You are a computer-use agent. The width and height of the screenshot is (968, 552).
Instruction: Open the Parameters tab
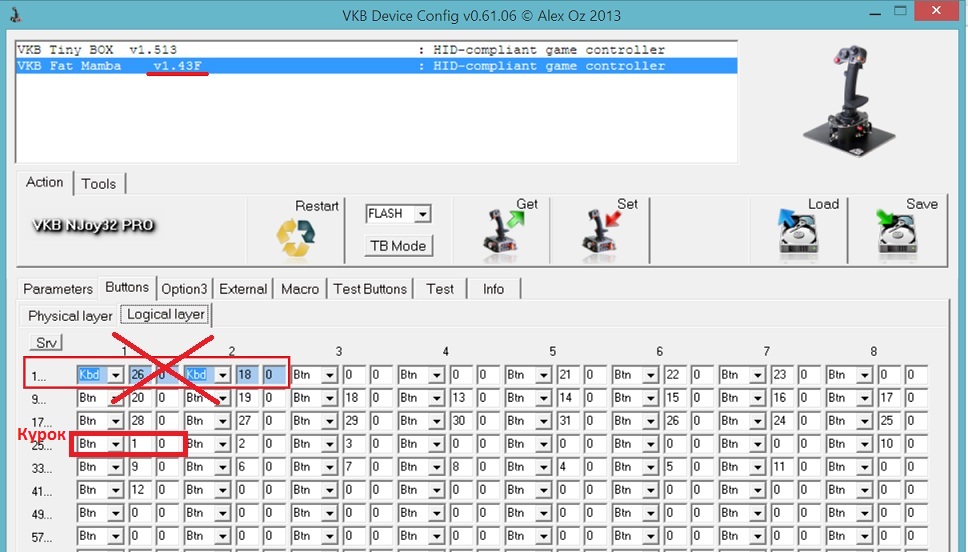point(58,289)
